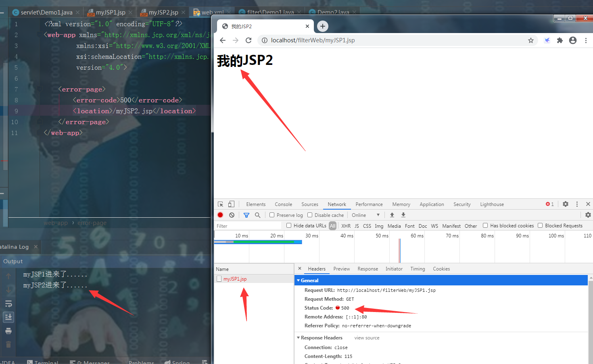
Task: Filter requests by XHR type
Action: point(346,226)
